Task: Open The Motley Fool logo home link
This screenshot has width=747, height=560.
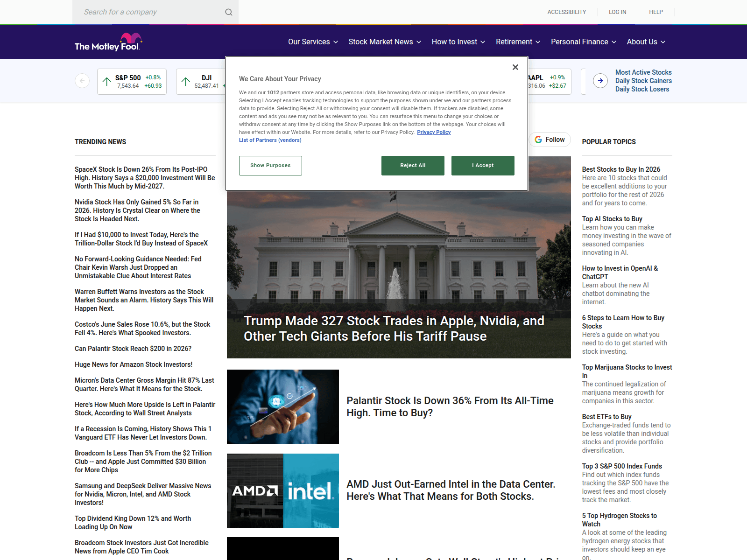Action: pos(108,42)
